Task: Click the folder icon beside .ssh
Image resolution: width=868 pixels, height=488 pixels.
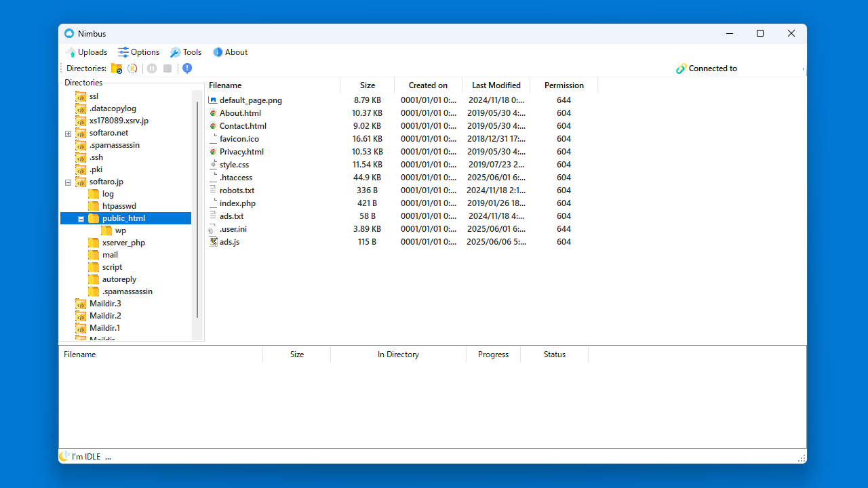Action: [x=81, y=157]
